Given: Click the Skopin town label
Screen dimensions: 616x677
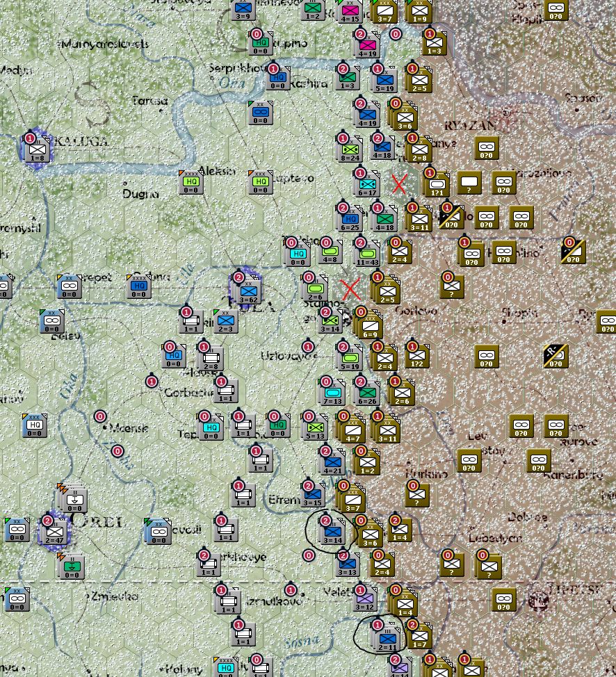Looking at the screenshot, I should 519,311.
